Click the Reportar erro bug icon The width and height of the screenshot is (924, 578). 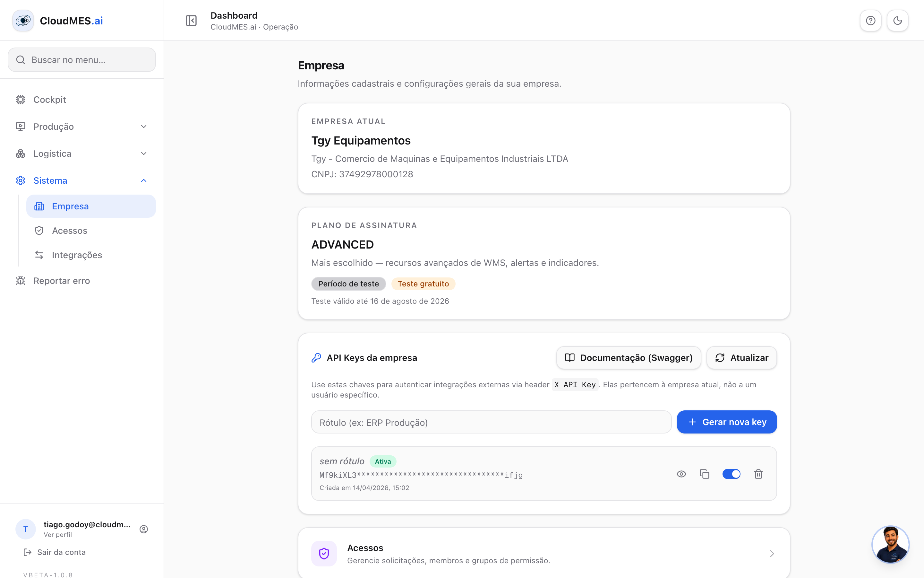(21, 281)
